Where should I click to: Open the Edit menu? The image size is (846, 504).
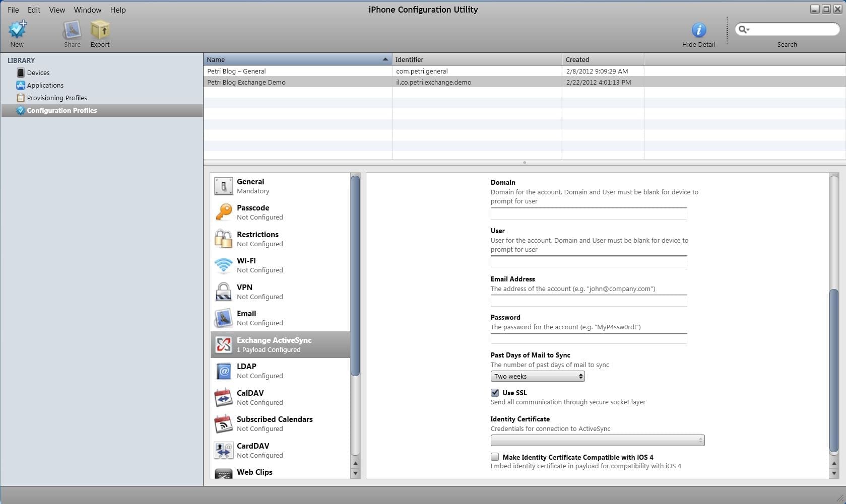pyautogui.click(x=34, y=10)
